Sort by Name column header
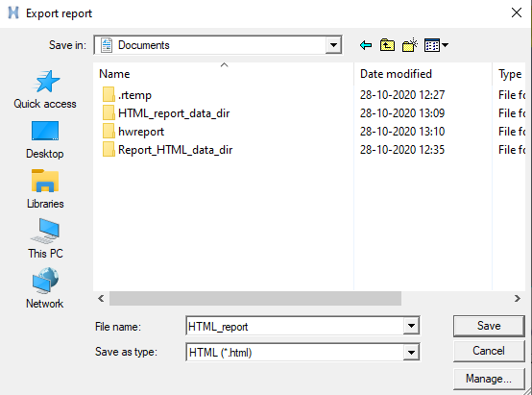Viewport: 532px width, 395px height. [x=223, y=74]
